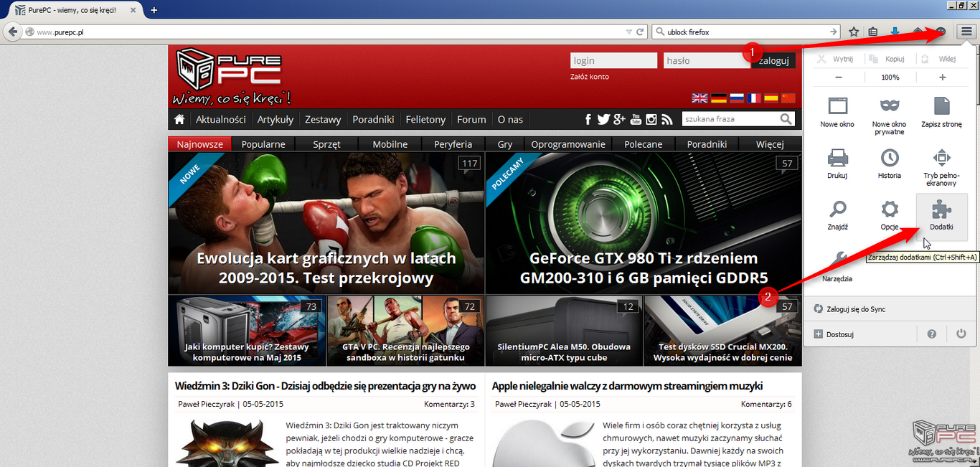
Task: Open Narzędzia wrench icon
Action: pos(838,260)
